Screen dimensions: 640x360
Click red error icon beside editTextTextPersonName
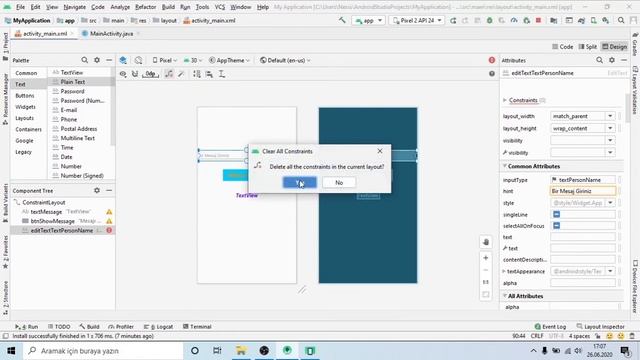point(109,230)
